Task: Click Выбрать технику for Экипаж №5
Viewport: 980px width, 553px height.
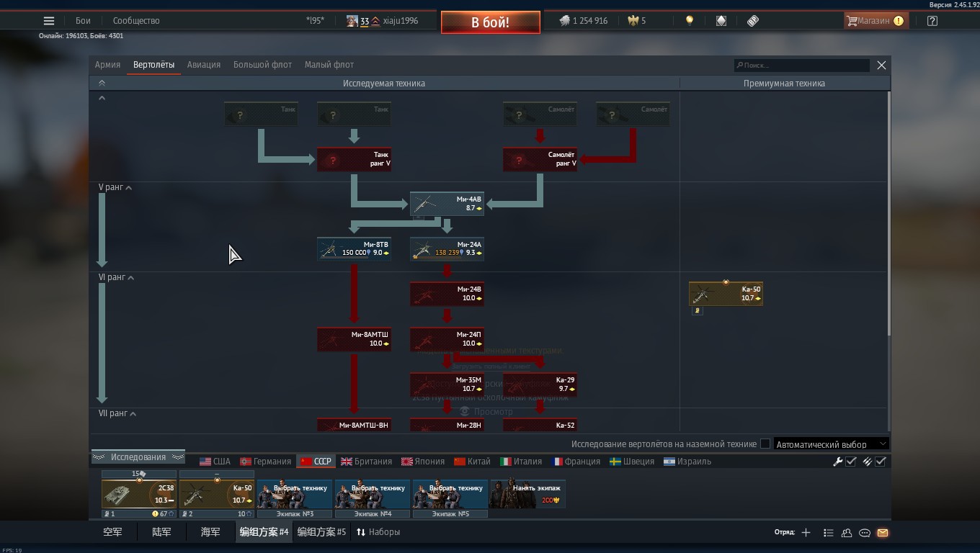Action: [x=450, y=494]
